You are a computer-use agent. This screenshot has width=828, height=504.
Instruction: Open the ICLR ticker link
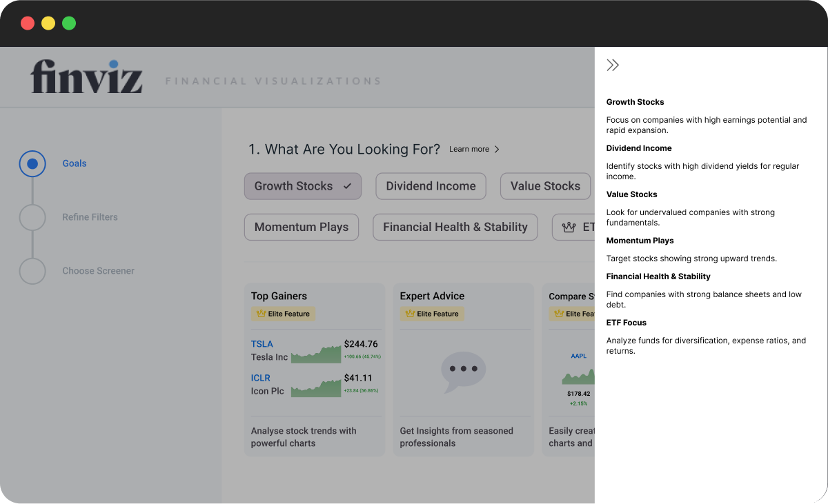(x=260, y=378)
